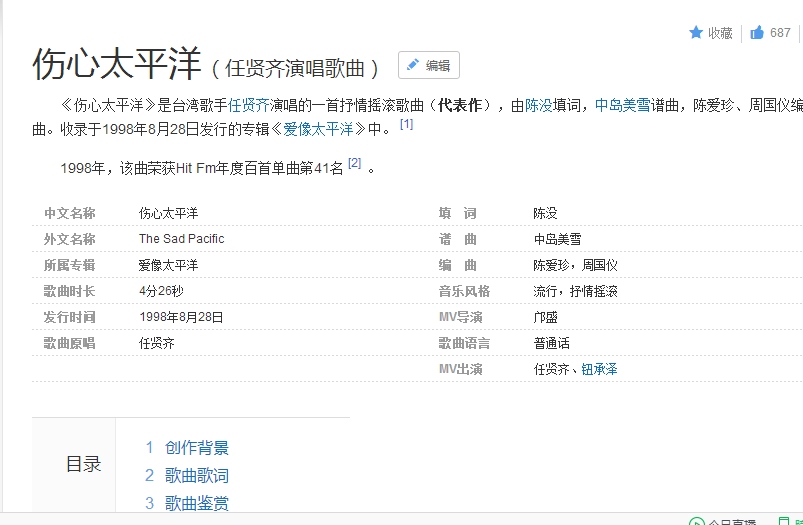Click the 中文名称 field label

pyautogui.click(x=69, y=213)
